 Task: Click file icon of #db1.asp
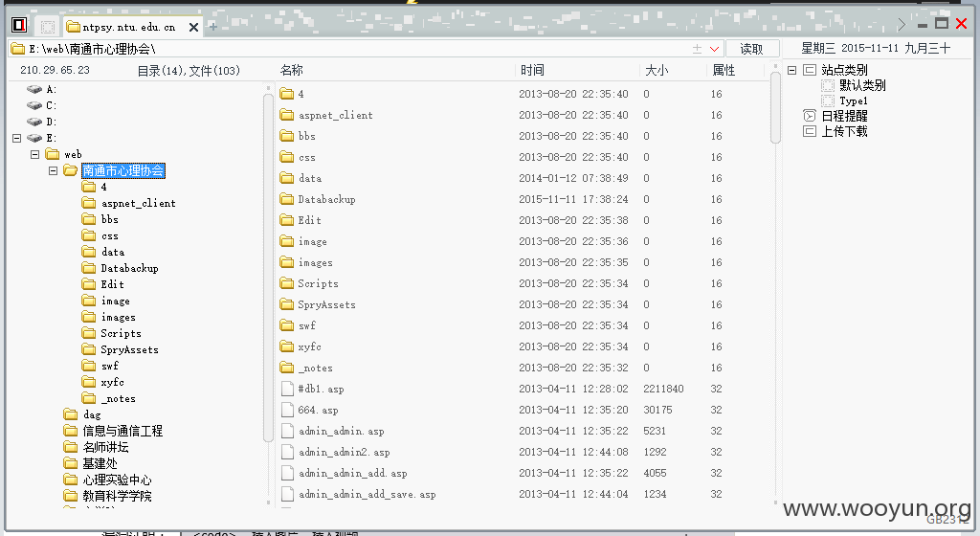point(287,389)
